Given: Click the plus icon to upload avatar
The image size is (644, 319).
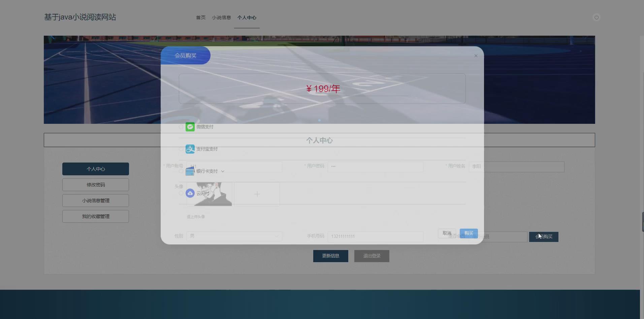Looking at the screenshot, I should coord(257,194).
